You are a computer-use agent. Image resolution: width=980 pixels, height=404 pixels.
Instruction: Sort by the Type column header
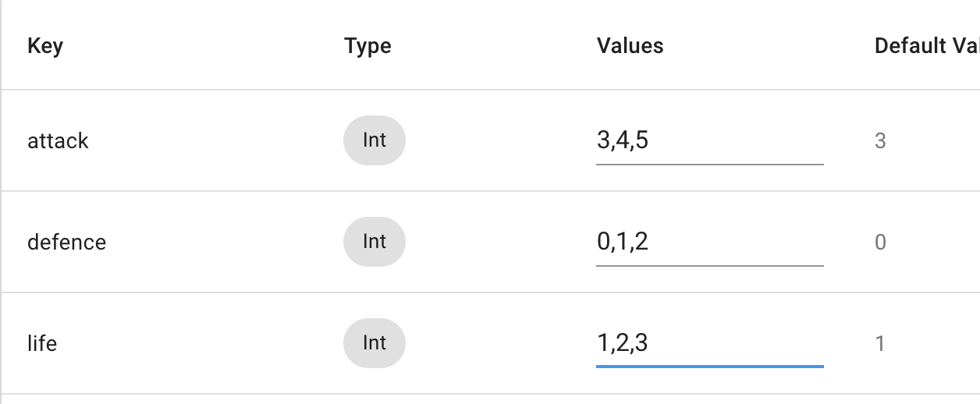[x=367, y=46]
